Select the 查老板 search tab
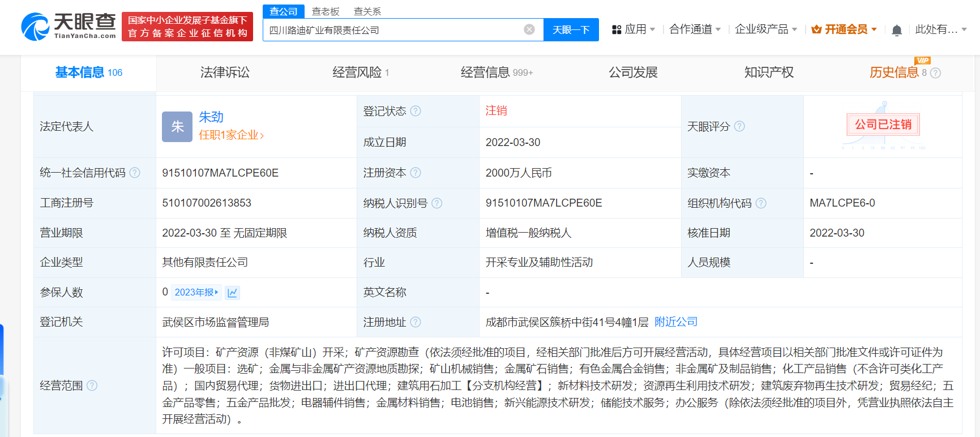 [326, 11]
